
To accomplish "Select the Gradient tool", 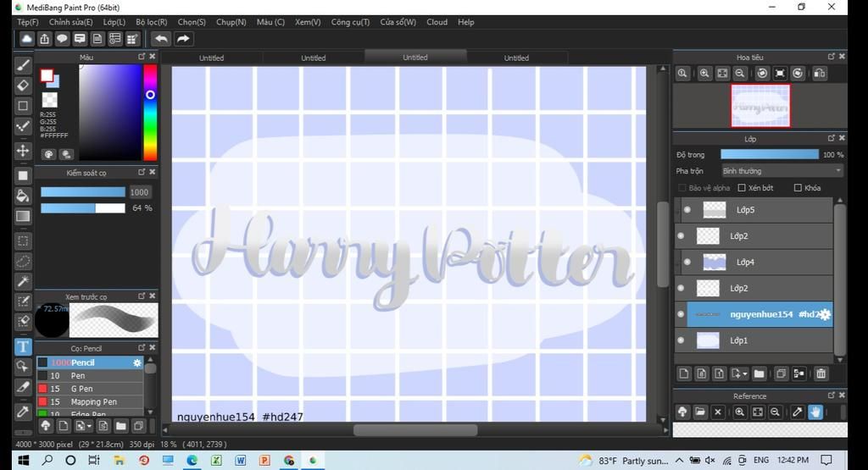I will (23, 216).
